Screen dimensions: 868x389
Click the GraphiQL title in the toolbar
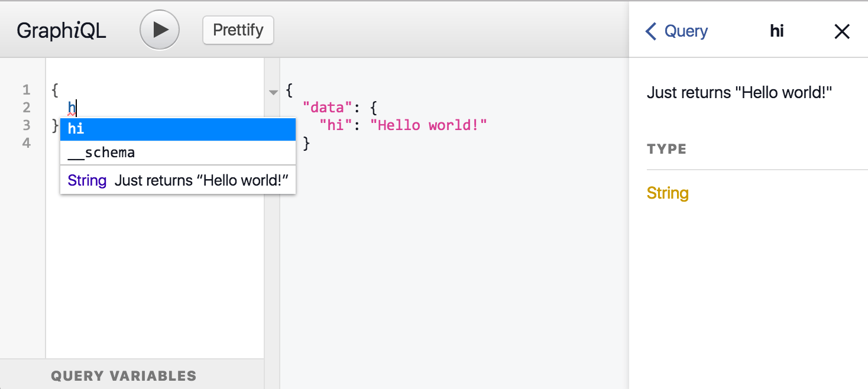[x=61, y=31]
